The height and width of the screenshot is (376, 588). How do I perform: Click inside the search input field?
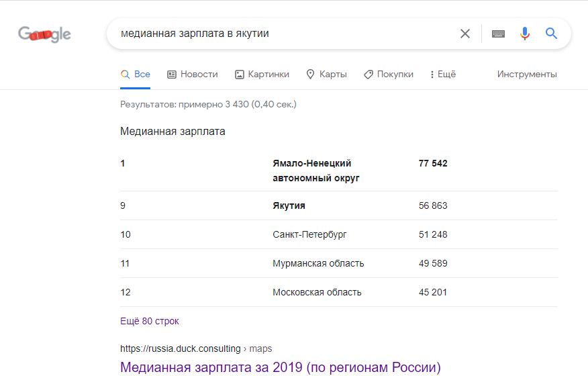pyautogui.click(x=285, y=34)
